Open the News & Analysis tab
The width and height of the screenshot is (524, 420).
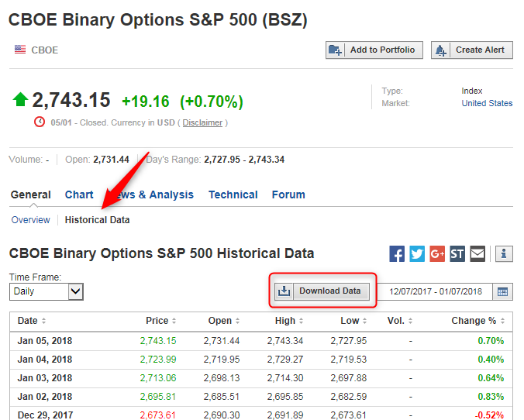[x=150, y=195]
